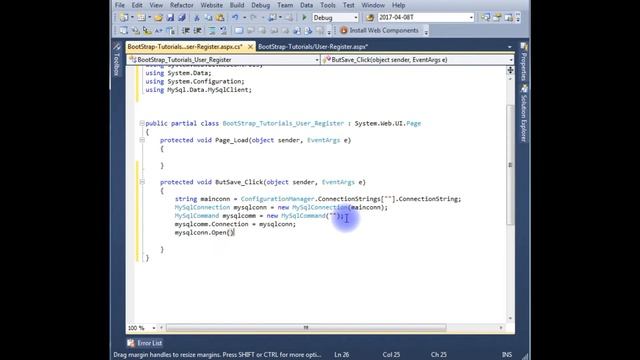Open the document tab list dropdown arrow
640x360 pixels.
tap(509, 47)
